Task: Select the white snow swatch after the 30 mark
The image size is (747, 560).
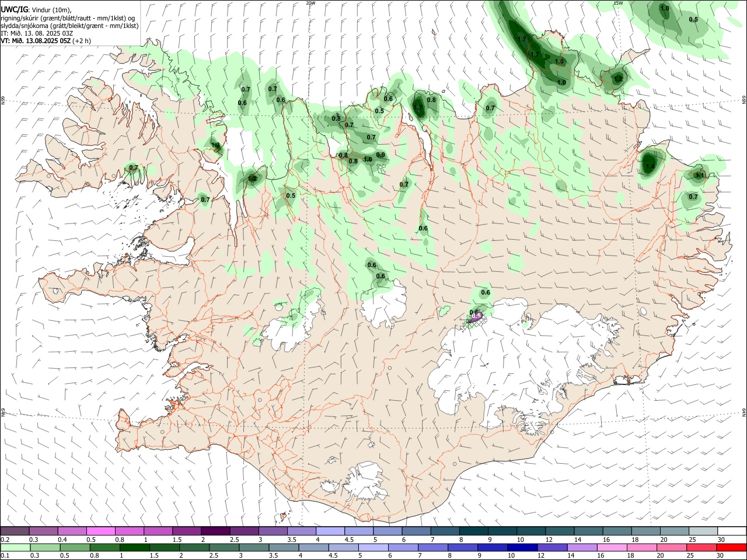Action: (732, 531)
